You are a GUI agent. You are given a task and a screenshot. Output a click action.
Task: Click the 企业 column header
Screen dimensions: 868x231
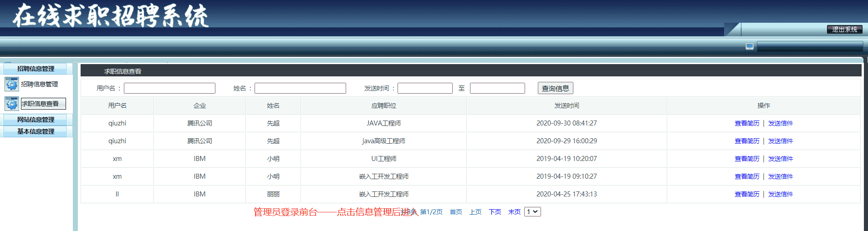click(199, 105)
